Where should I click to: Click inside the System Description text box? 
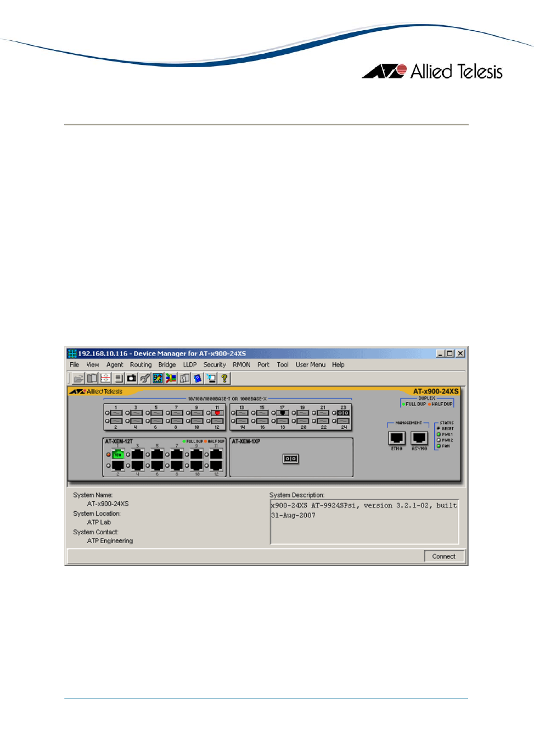pos(364,522)
